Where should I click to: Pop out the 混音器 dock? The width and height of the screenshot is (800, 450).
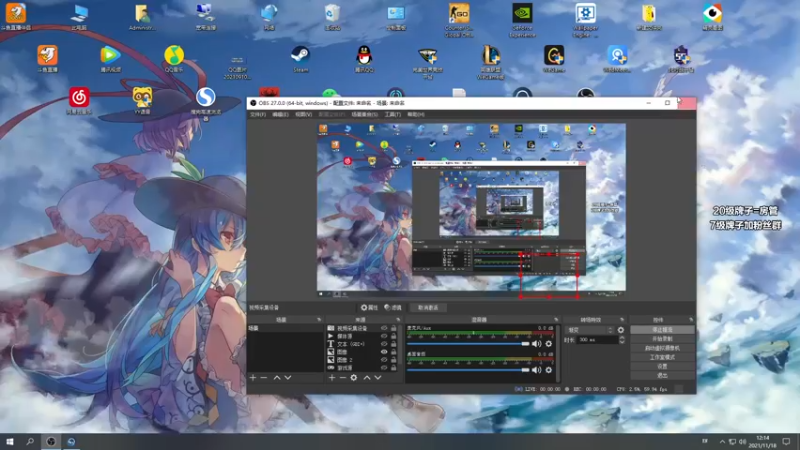(556, 320)
